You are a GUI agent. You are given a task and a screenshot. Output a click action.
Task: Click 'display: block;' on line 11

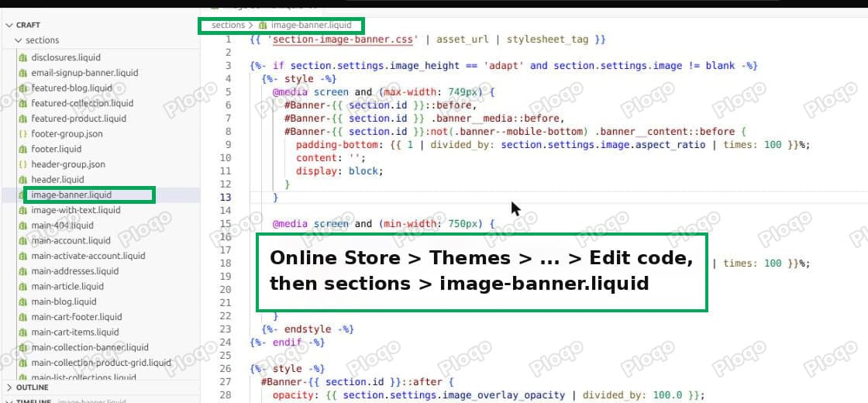click(339, 171)
